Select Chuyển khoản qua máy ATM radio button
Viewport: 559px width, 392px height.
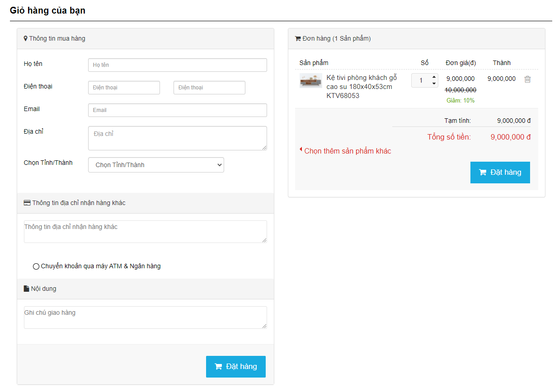point(36,266)
